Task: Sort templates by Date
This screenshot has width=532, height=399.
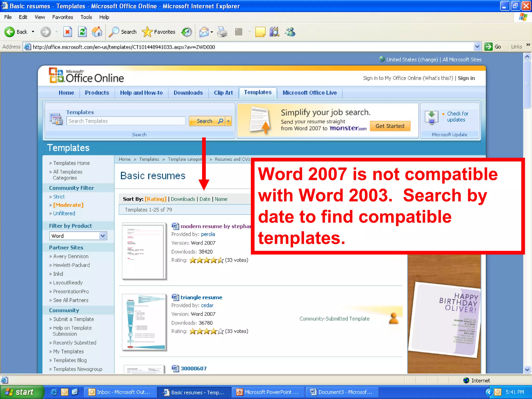Action: click(x=205, y=199)
